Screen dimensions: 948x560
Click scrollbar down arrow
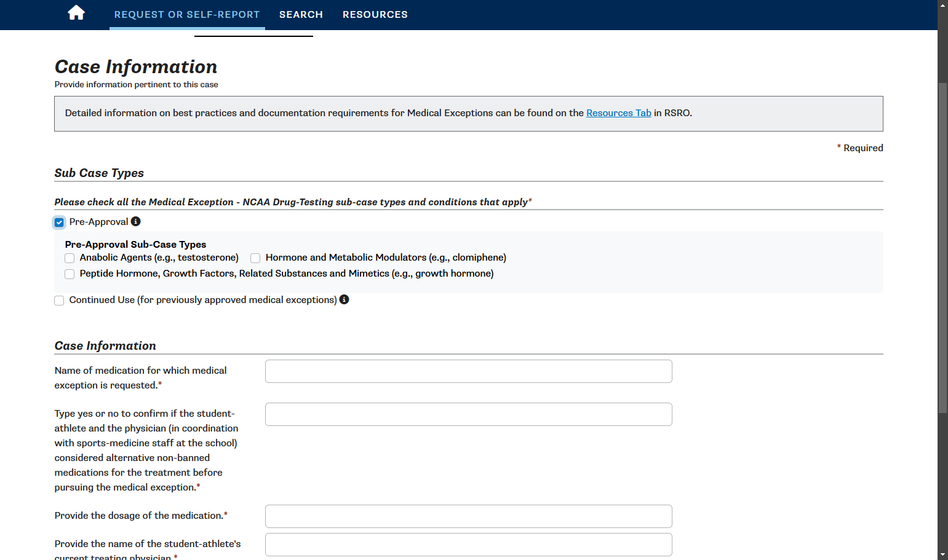(x=942, y=555)
